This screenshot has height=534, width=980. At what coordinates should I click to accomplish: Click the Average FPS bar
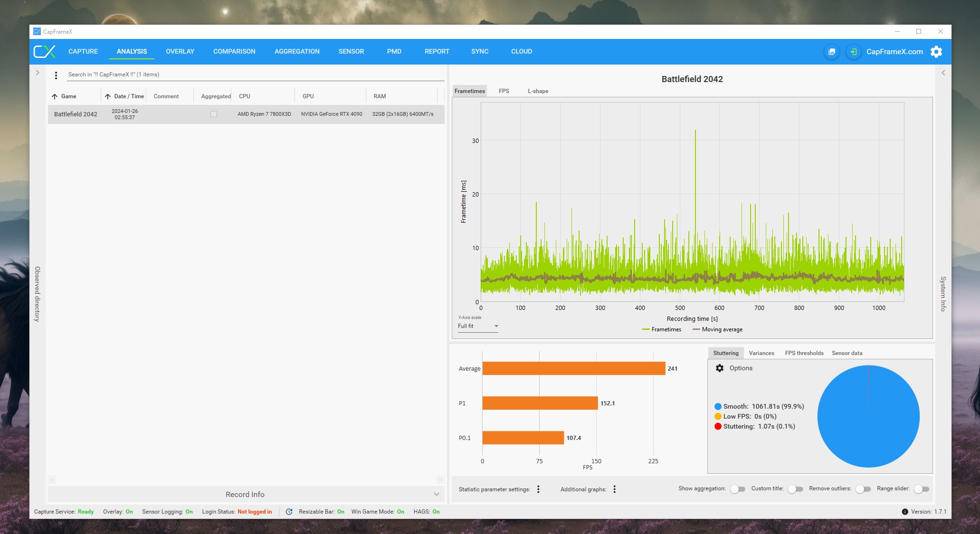[x=574, y=368]
